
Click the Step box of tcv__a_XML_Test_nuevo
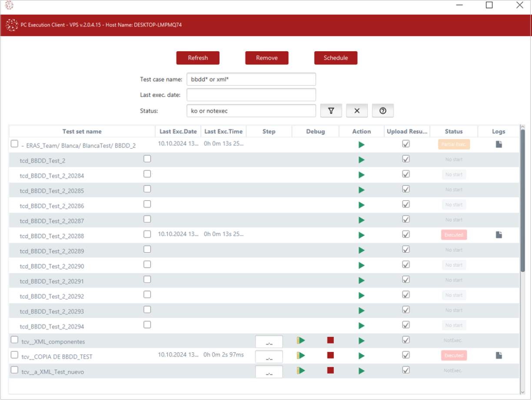tap(269, 372)
